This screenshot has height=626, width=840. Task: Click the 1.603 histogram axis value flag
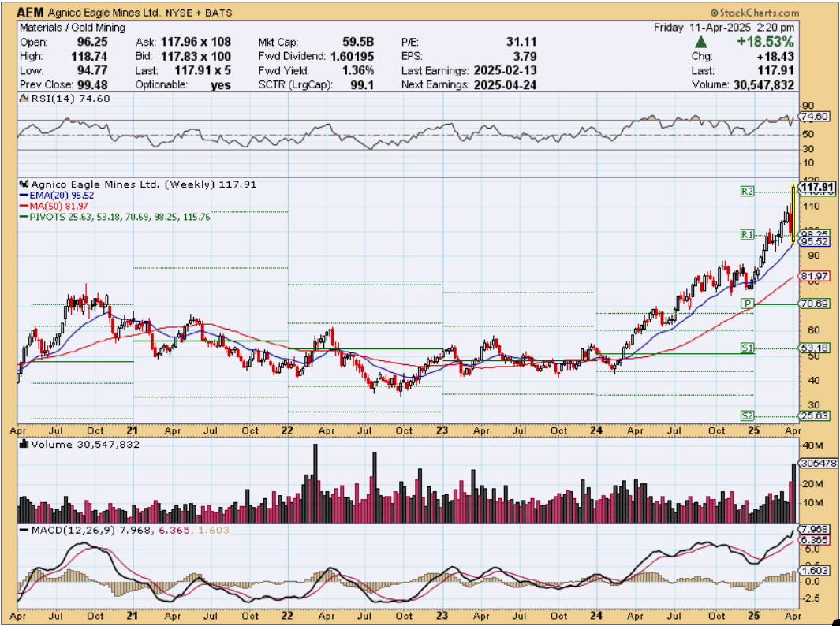click(814, 570)
